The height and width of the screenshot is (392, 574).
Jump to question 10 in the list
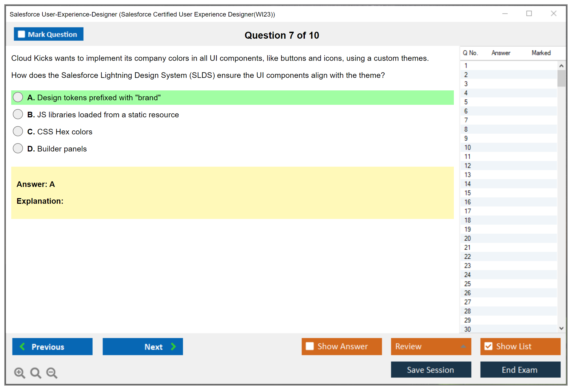tap(467, 147)
